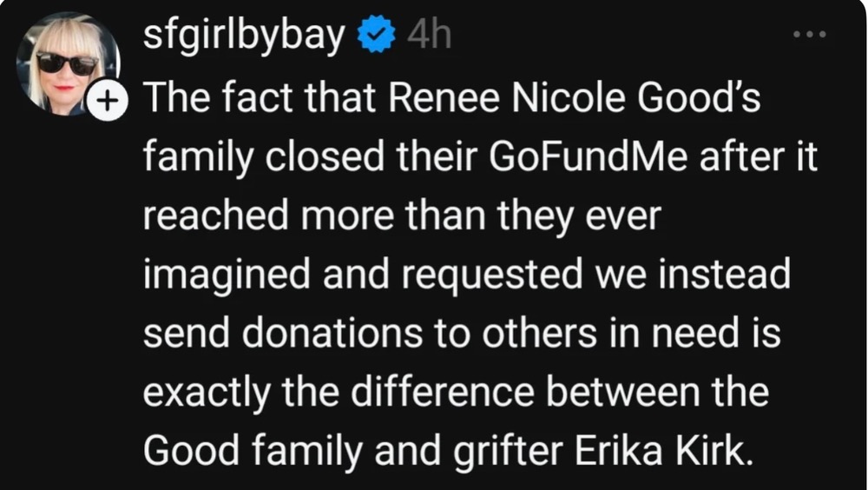Tap the plus follow button on avatar
This screenshot has width=868, height=490.
tap(105, 102)
